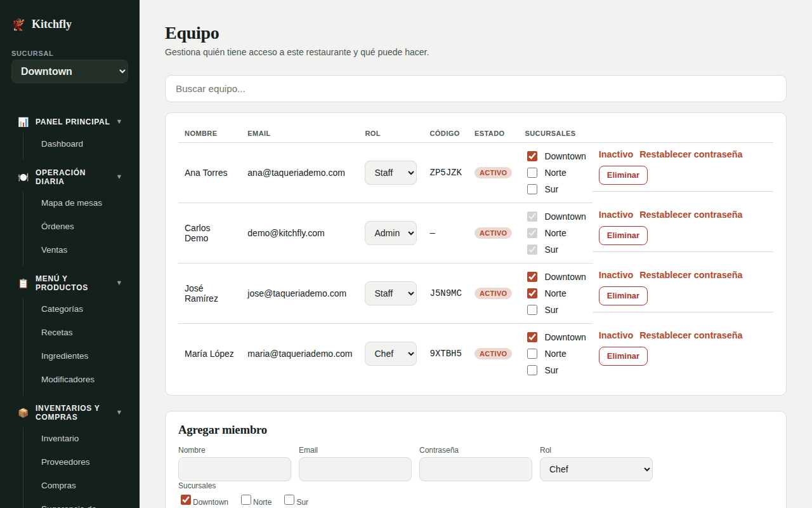Click the Panel Principal chart icon
Screen dimensions: 812x508
[23, 122]
